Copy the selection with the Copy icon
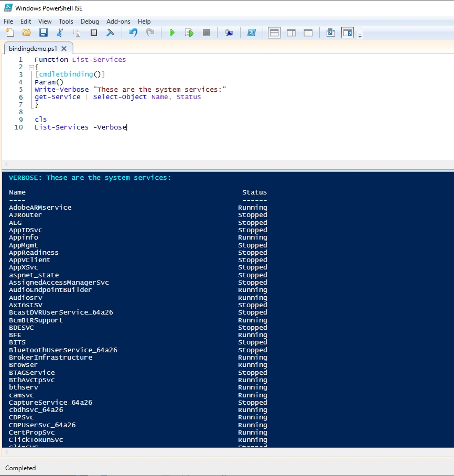 tap(77, 33)
